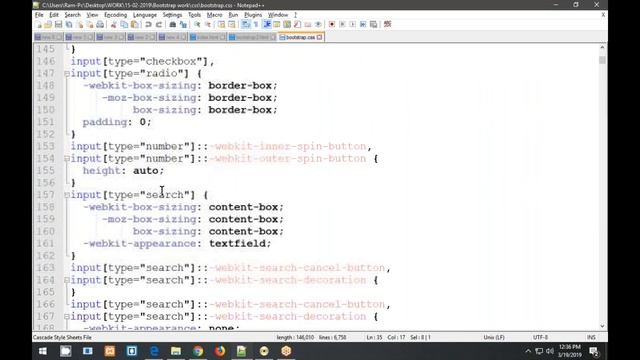Collapse the fold marker on line 167
640x360 pixels.
(x=67, y=317)
